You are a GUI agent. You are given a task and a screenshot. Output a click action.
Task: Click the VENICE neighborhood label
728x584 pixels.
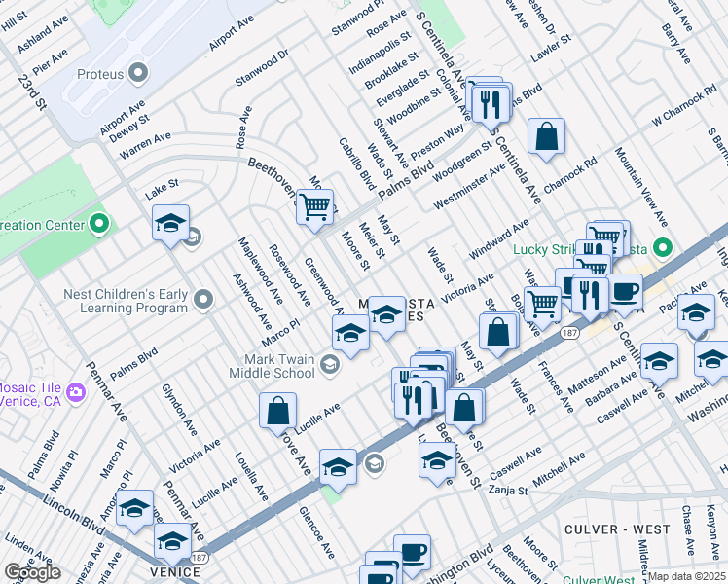pyautogui.click(x=175, y=572)
